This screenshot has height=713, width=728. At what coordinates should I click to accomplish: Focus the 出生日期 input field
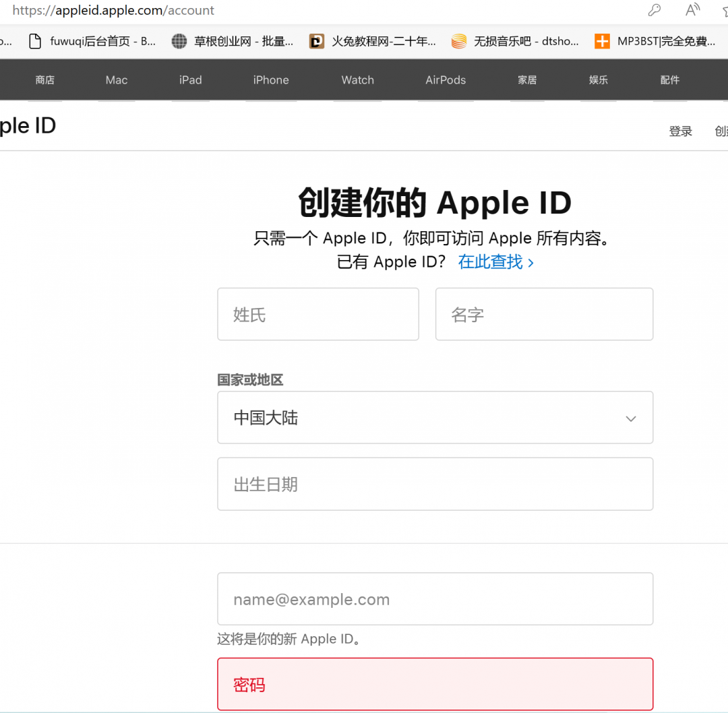435,484
